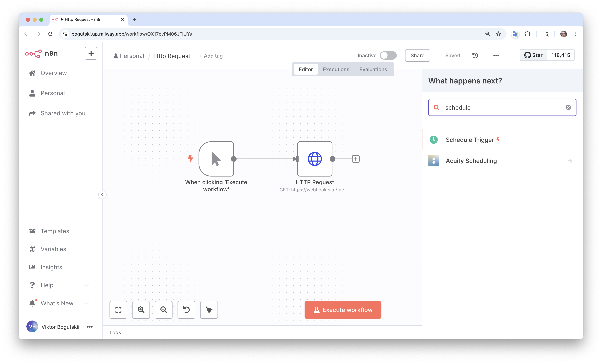
Task: Expand the Help menu chevron
Action: point(87,285)
